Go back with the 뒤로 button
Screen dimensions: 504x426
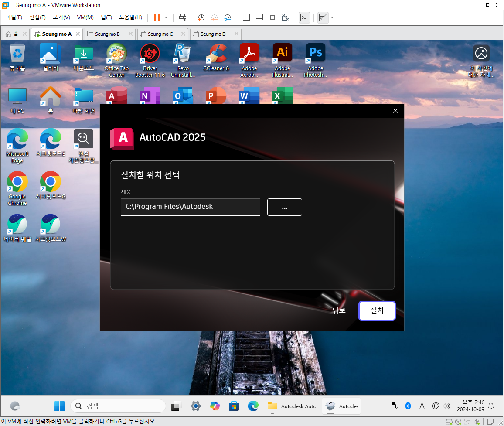[338, 310]
